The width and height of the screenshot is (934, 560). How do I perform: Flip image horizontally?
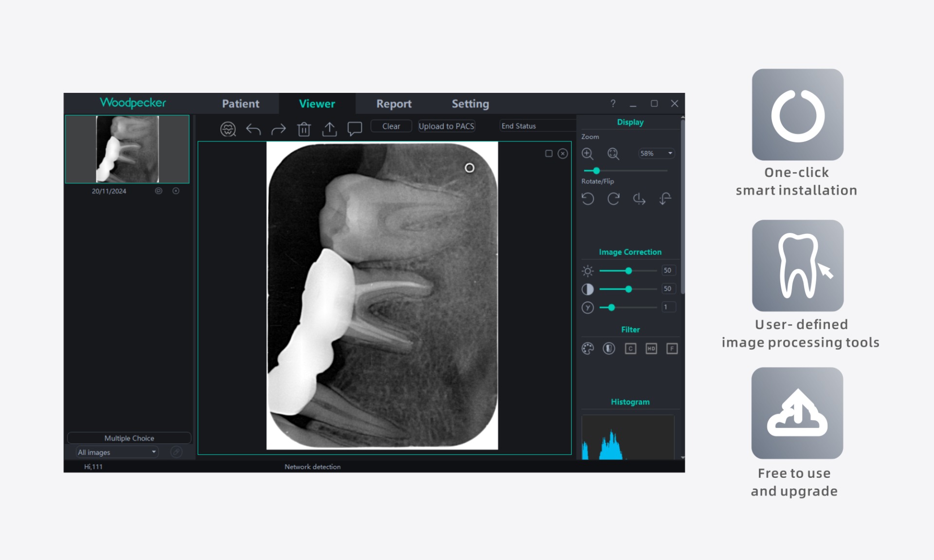coord(639,199)
